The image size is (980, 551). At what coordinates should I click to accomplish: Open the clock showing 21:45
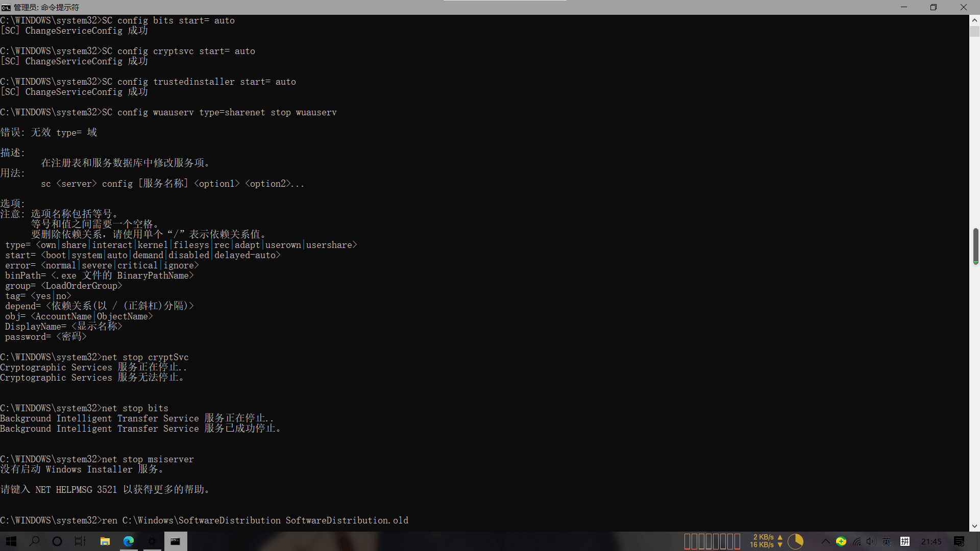pos(932,541)
